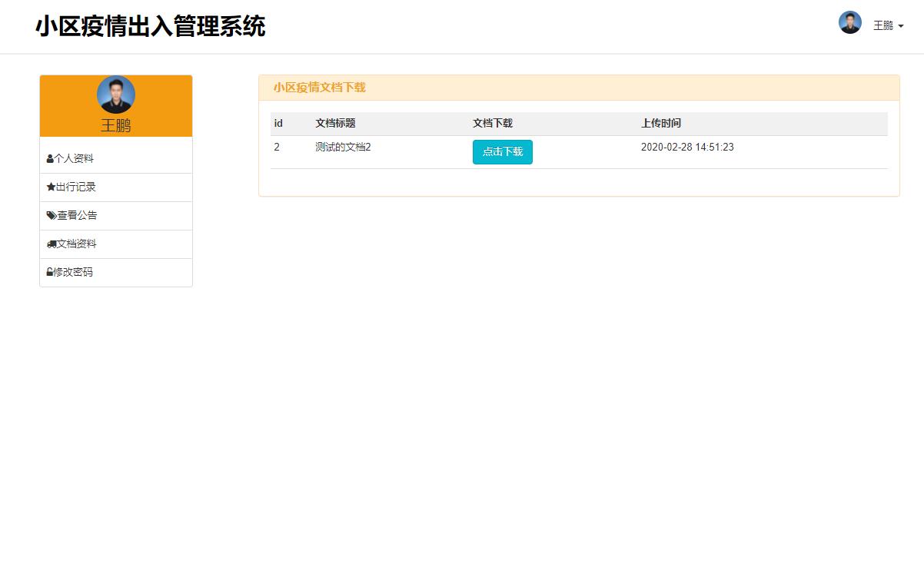924x567 pixels.
Task: Click the person icon beside 个人资料
Action: pos(49,158)
